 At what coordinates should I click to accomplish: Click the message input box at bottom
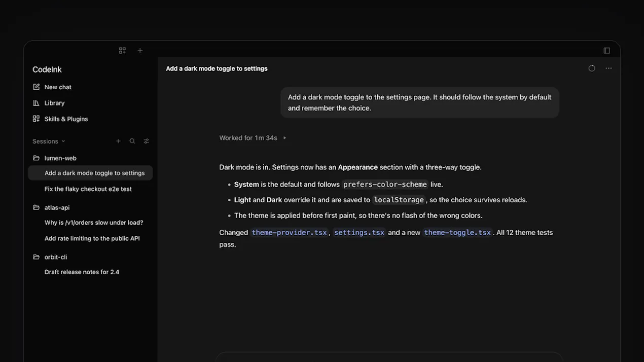point(389,357)
